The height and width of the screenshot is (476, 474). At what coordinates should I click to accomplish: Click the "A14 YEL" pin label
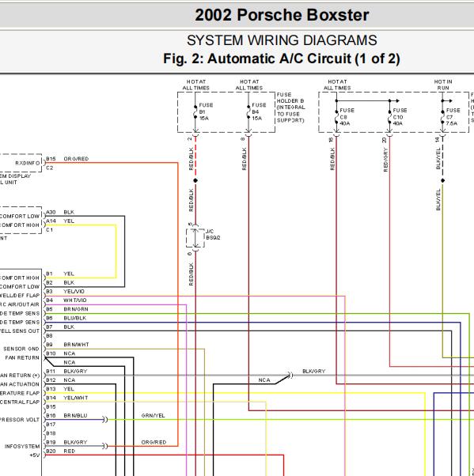(60, 221)
